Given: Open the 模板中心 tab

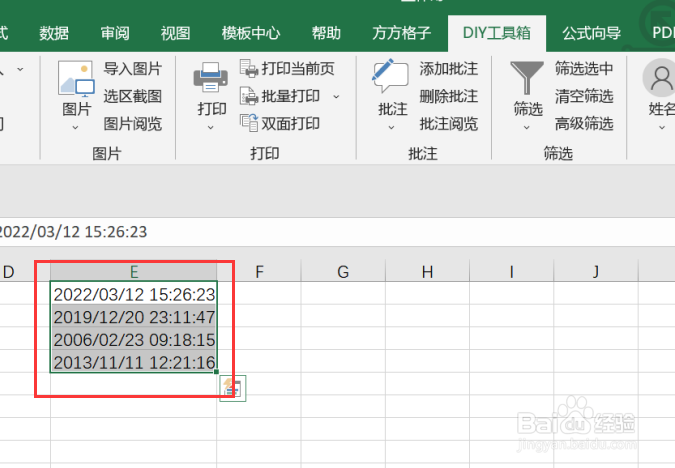Looking at the screenshot, I should 251,33.
